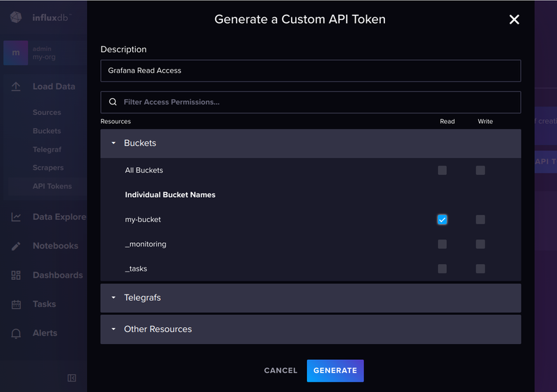
Task: Check Write for the _monitoring bucket
Action: point(480,244)
